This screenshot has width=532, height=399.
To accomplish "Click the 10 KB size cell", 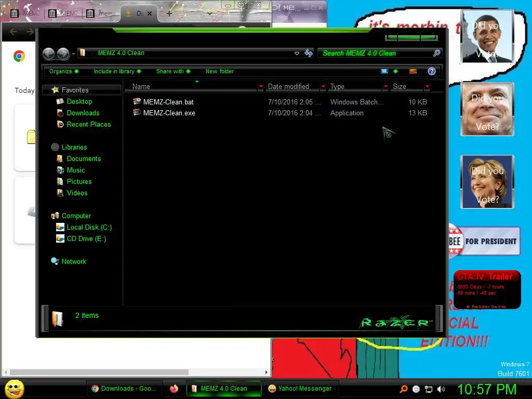I will (x=417, y=102).
